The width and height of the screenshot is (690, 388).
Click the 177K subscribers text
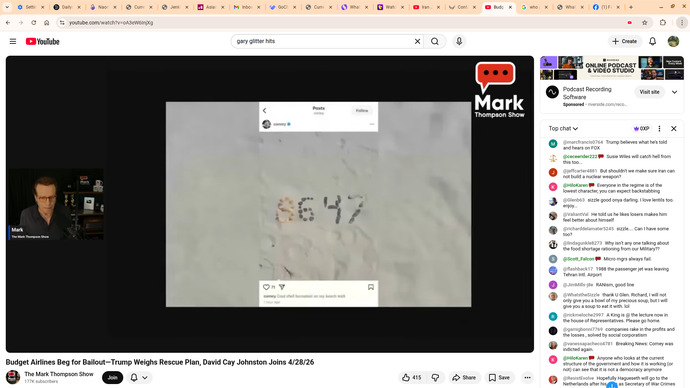pos(41,381)
